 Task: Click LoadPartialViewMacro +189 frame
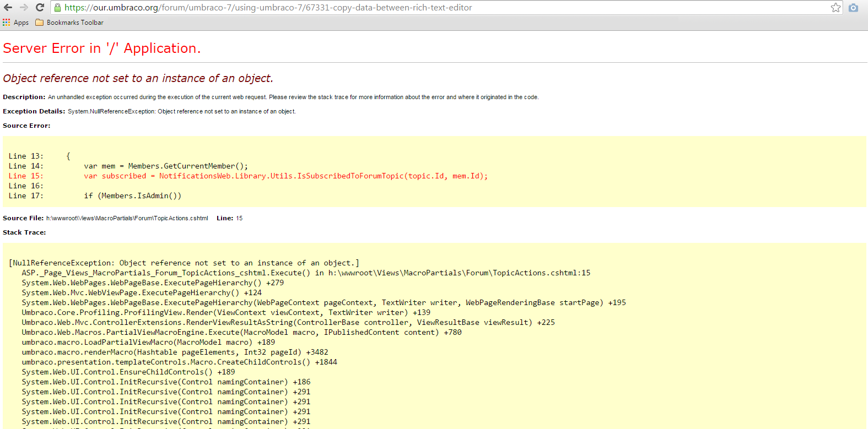(148, 343)
